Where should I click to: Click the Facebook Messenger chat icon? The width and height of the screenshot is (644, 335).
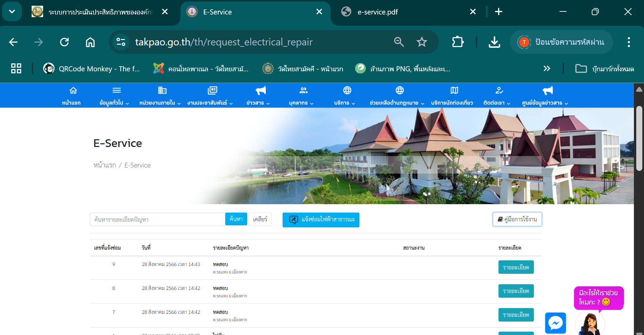point(555,323)
